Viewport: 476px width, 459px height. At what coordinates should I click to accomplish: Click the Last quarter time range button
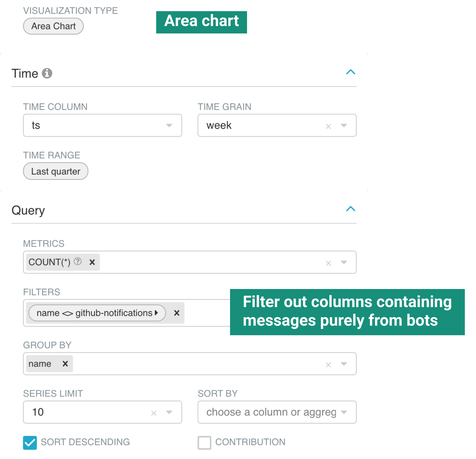click(56, 171)
